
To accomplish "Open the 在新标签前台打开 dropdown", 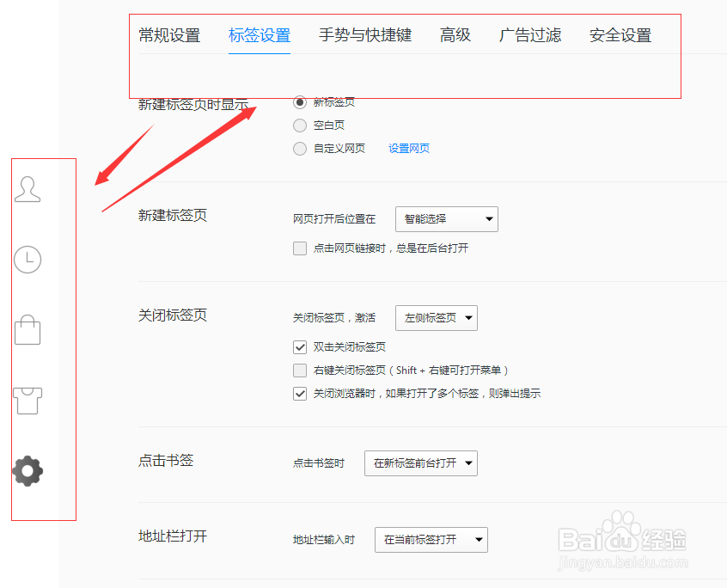I will click(x=420, y=462).
